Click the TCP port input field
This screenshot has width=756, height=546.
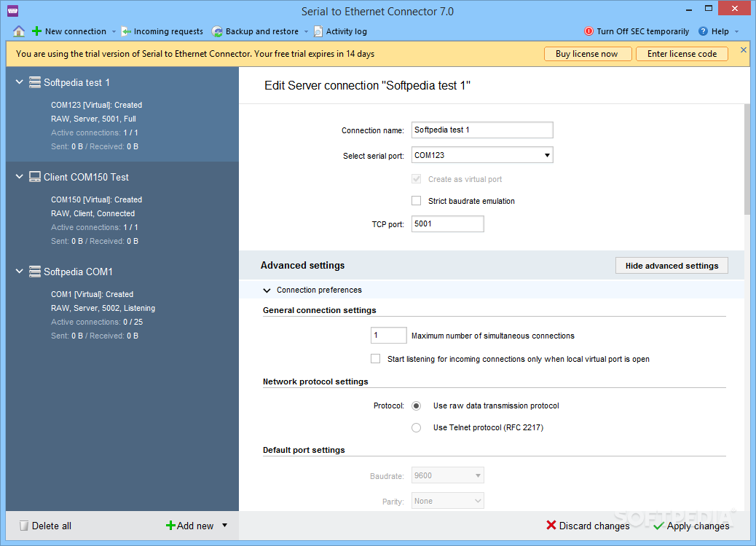[447, 224]
